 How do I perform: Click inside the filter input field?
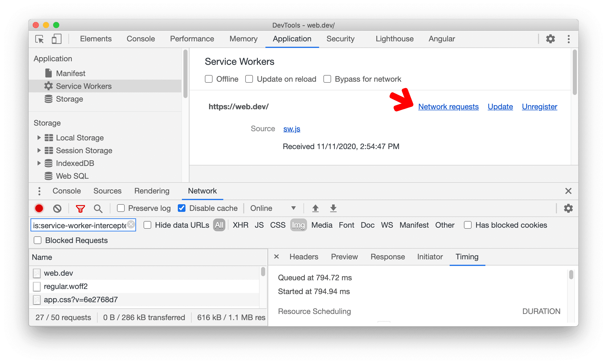pyautogui.click(x=83, y=224)
